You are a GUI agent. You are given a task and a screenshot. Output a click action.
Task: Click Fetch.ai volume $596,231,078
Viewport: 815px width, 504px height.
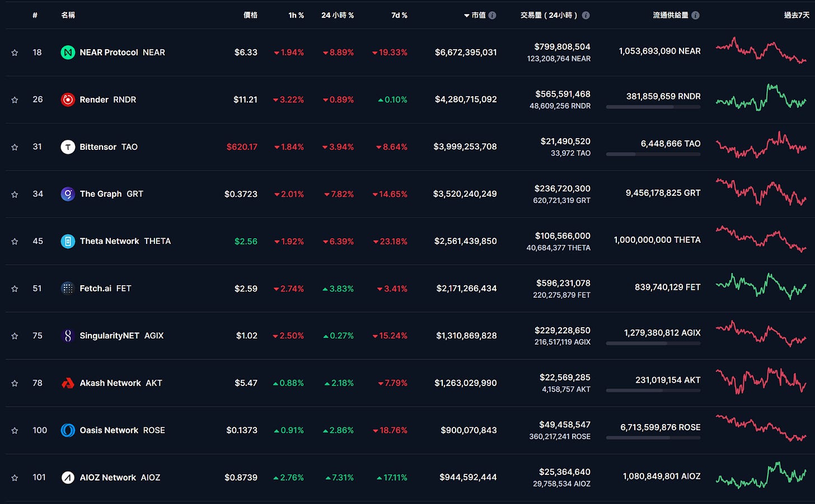click(x=563, y=284)
